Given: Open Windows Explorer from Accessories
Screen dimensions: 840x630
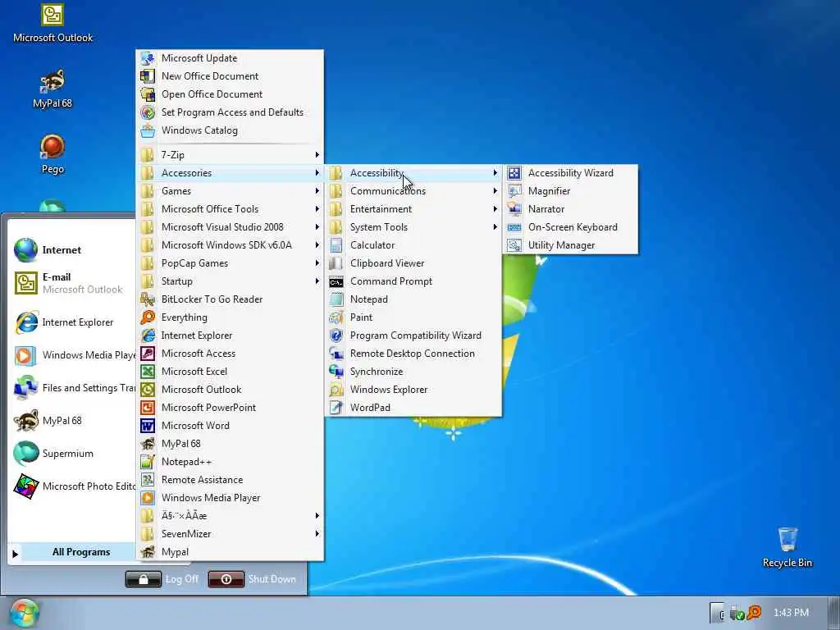Looking at the screenshot, I should pos(413,390).
